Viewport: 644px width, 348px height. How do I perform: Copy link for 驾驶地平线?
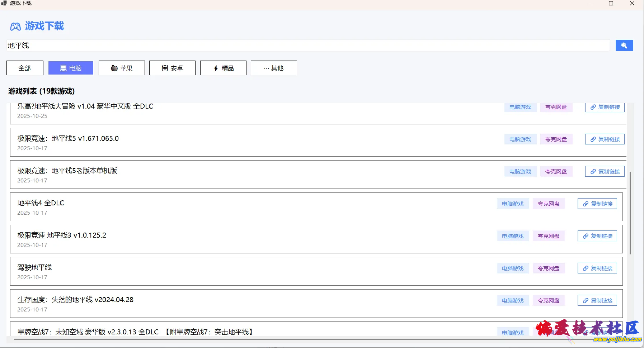597,268
